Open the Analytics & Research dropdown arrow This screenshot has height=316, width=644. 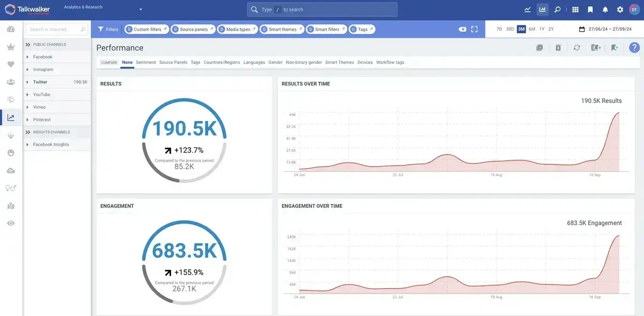coord(141,10)
